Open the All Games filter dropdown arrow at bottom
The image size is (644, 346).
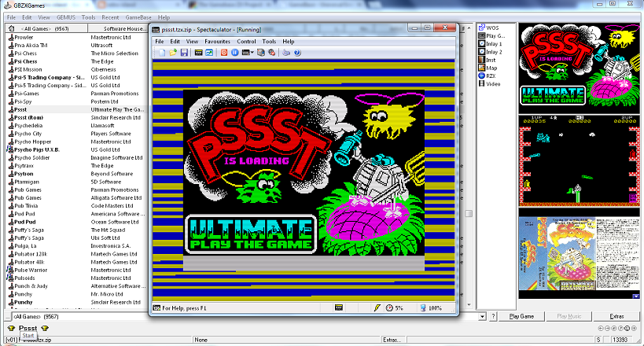[482, 316]
